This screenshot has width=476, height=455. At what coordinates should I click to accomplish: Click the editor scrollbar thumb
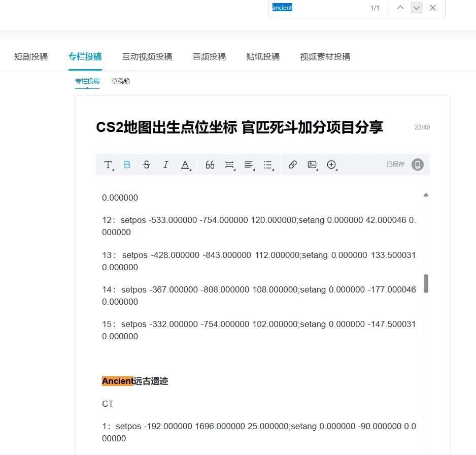point(426,284)
